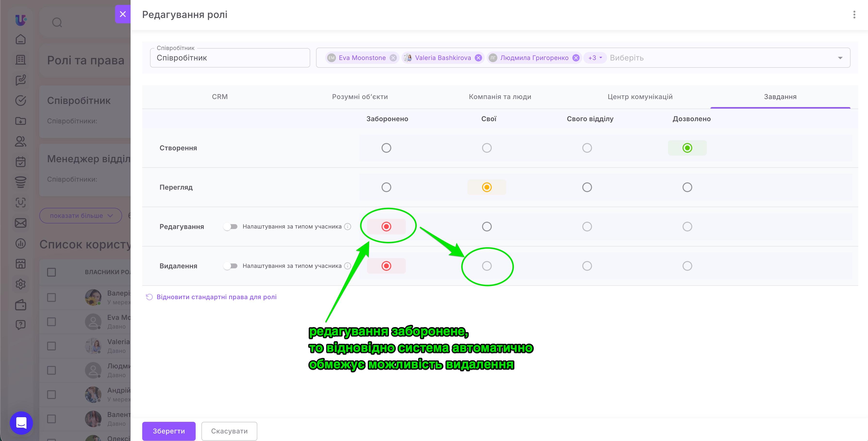Remove Людмила Григоренко chip

pos(576,58)
